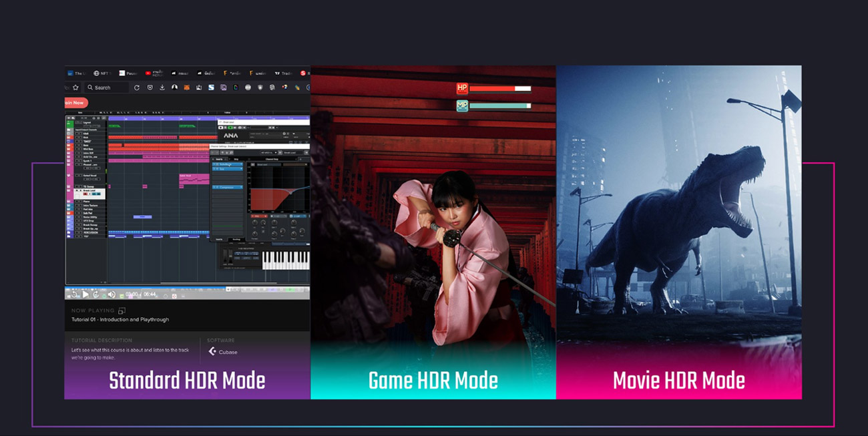
Task: Select the Standard HDR Mode label
Action: 188,381
